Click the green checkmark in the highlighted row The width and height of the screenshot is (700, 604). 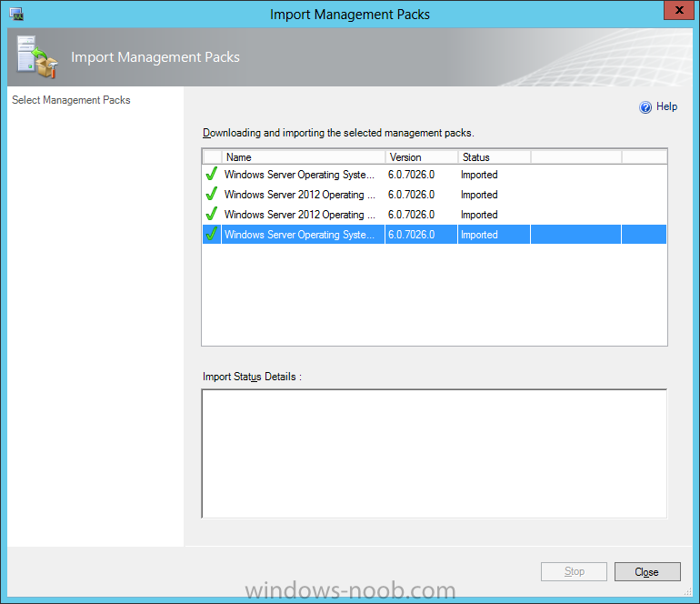pyautogui.click(x=212, y=234)
